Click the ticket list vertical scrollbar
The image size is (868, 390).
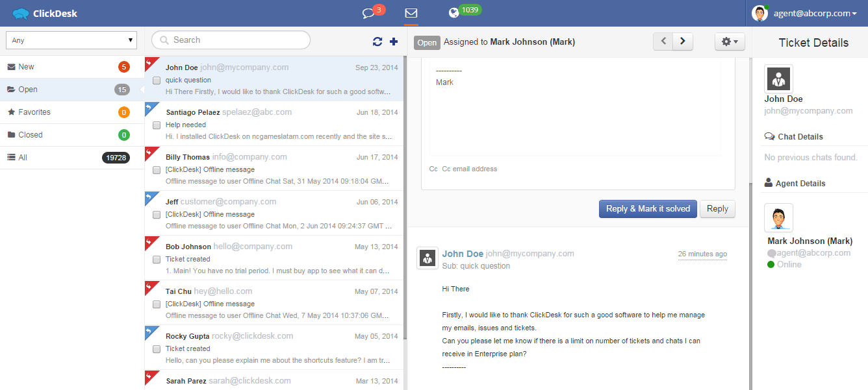405,195
